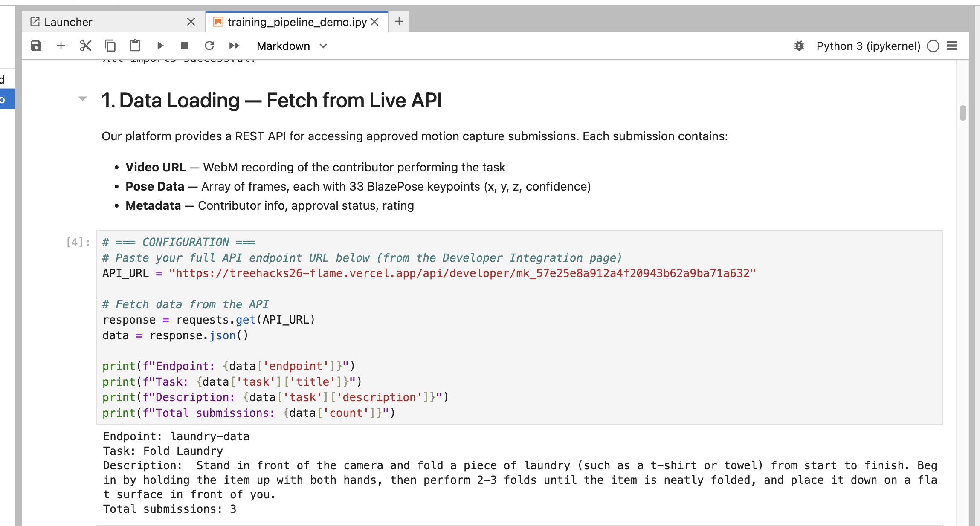Enable the debugger bug icon
Viewport: 980px width, 526px height.
coord(799,46)
